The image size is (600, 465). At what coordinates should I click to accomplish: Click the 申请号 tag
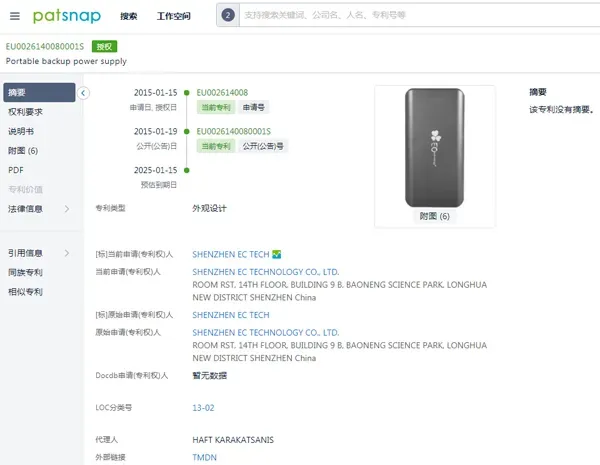click(254, 108)
